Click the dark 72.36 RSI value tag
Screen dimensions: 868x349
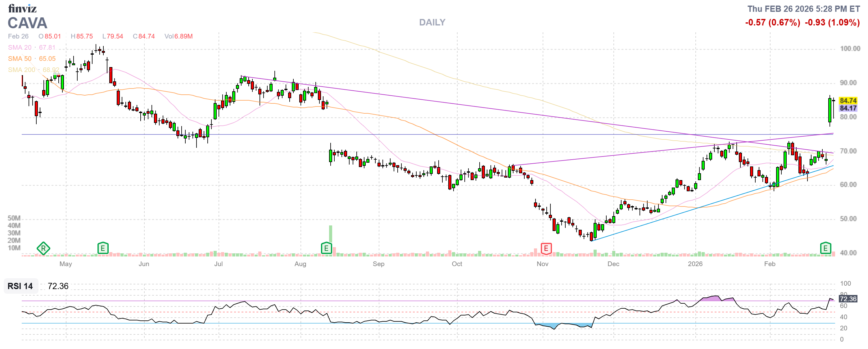pos(848,299)
